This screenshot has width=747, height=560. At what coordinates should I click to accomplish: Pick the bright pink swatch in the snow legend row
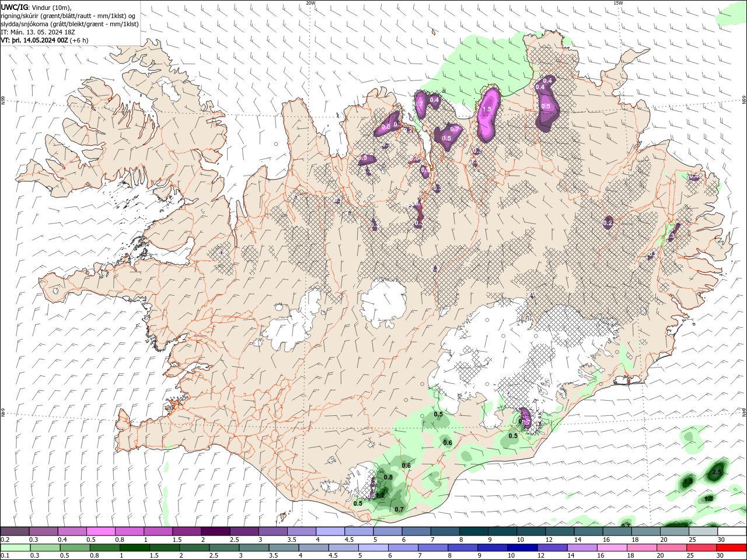[x=100, y=531]
